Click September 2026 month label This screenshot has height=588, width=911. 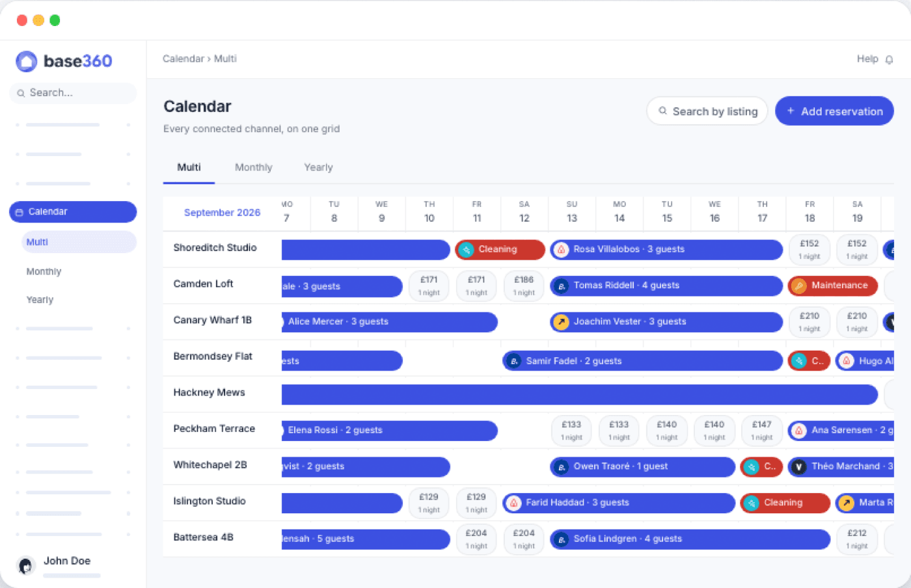pos(222,213)
